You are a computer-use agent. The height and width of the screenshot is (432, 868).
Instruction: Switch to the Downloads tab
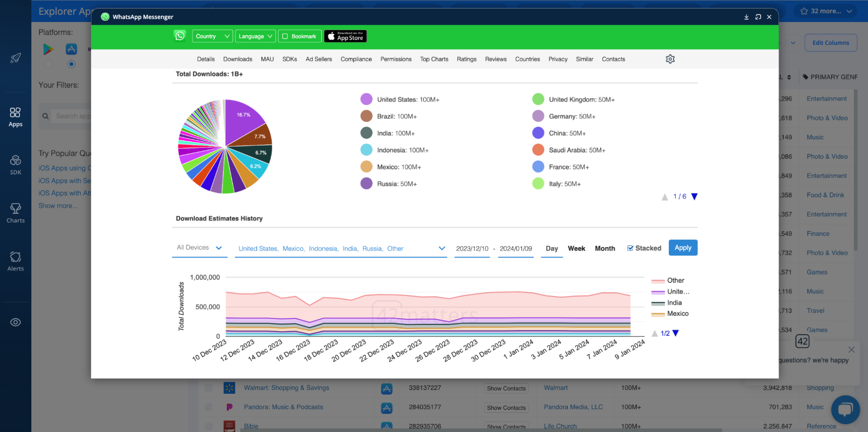coord(238,59)
